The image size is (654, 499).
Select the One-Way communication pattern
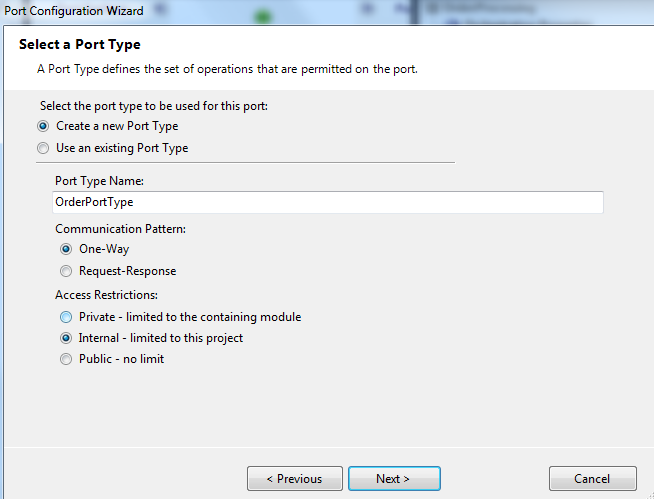point(66,249)
